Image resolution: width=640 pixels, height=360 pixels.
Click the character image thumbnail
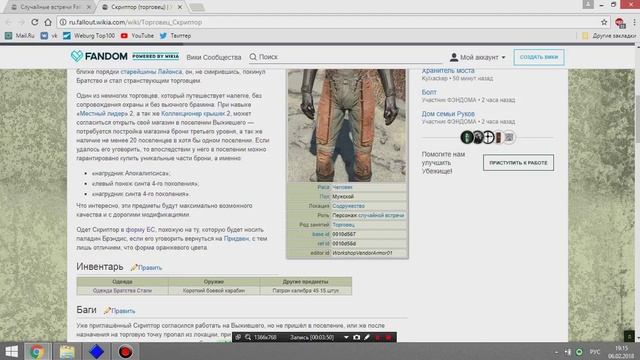(347, 125)
